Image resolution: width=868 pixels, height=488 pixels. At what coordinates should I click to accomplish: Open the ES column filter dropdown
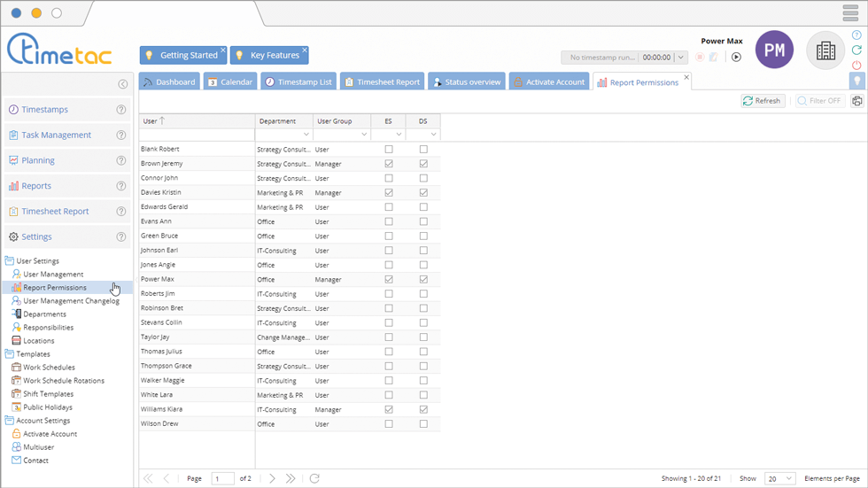tap(399, 135)
